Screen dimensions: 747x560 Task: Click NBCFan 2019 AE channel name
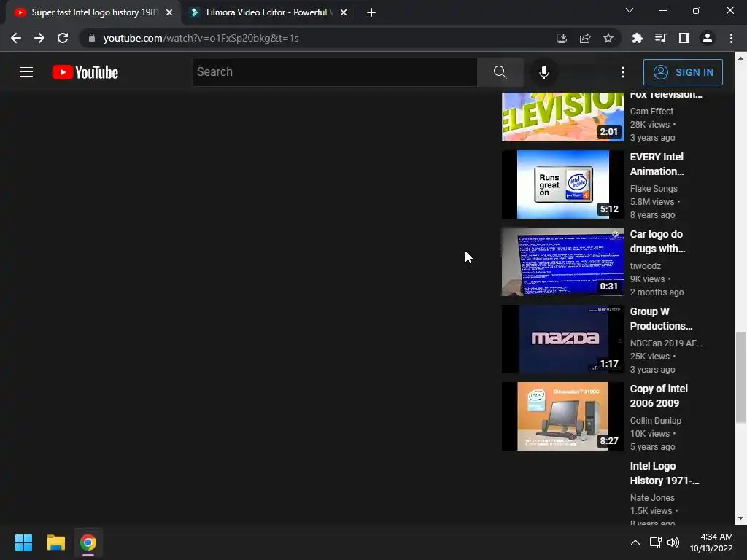click(666, 343)
